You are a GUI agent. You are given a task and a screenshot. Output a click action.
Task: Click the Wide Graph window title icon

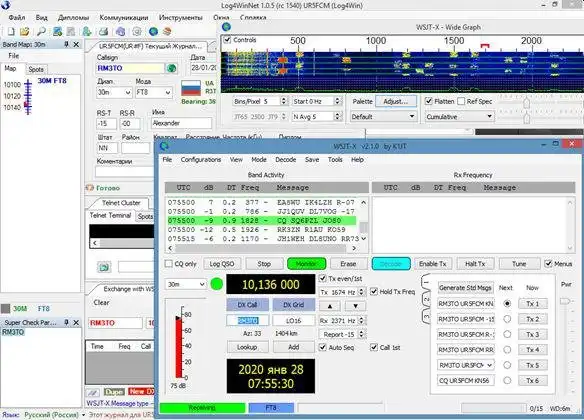coord(226,27)
